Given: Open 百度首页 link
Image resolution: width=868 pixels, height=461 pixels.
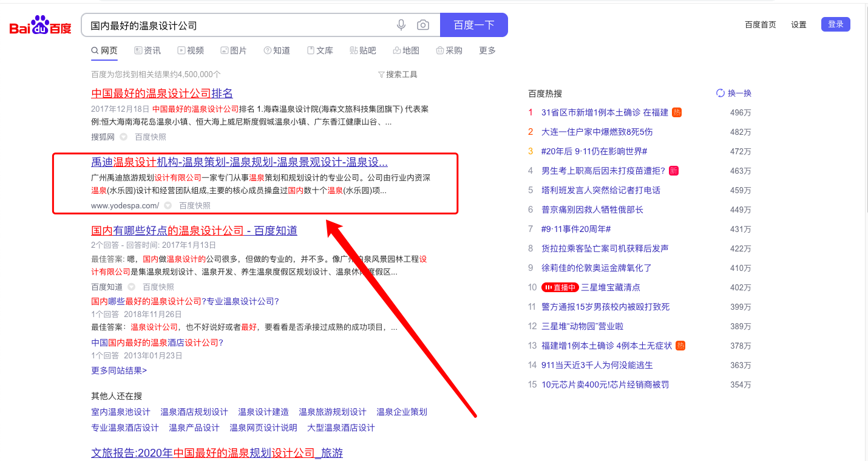Looking at the screenshot, I should coord(761,25).
